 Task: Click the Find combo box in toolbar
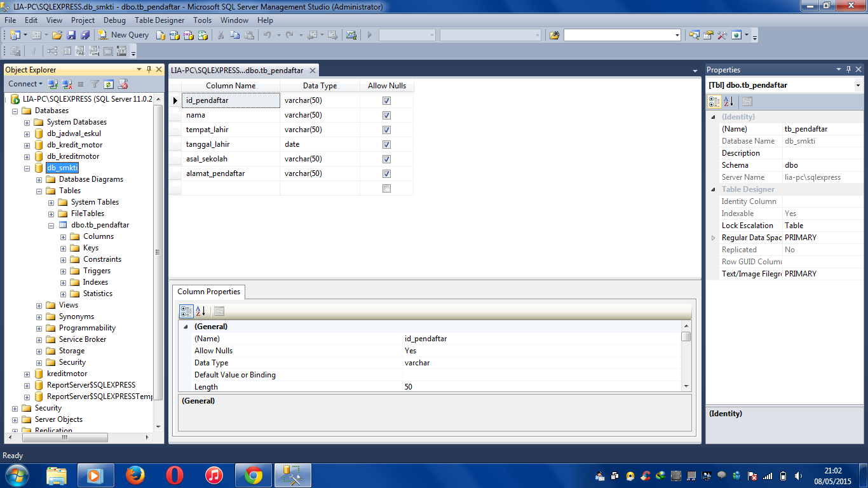[622, 35]
